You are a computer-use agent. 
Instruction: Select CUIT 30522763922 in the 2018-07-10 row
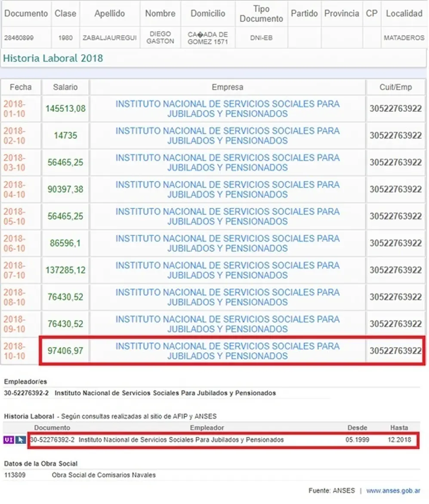click(395, 270)
